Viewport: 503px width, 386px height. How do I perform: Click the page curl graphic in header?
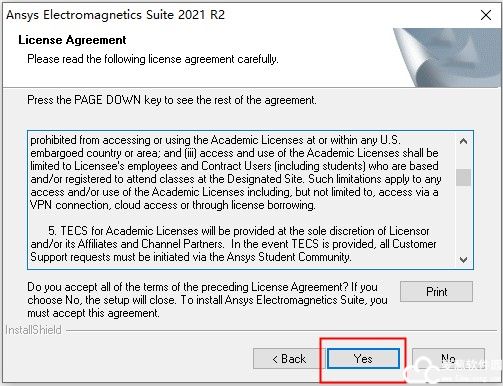tap(447, 58)
